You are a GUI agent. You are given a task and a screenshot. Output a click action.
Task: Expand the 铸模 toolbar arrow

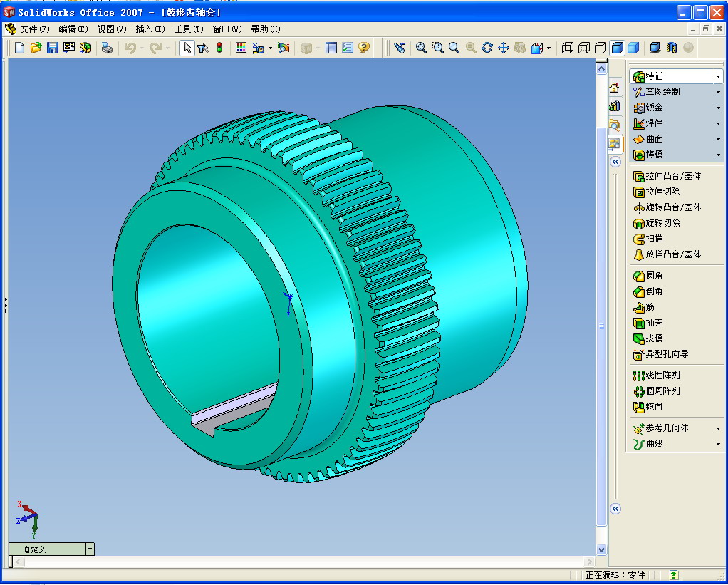pyautogui.click(x=718, y=155)
